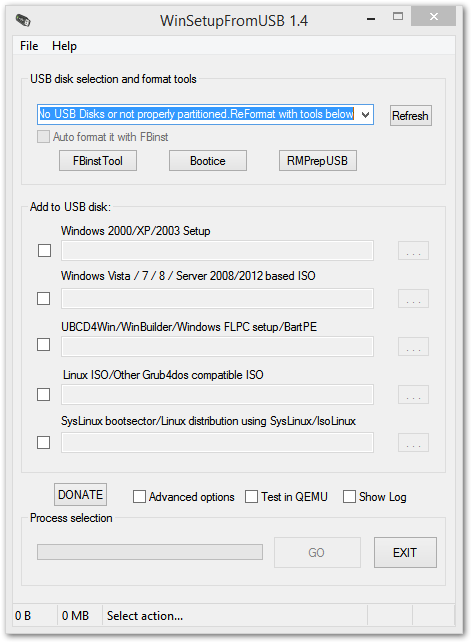This screenshot has height=643, width=472.
Task: Click the maximize window icon
Action: tap(398, 16)
